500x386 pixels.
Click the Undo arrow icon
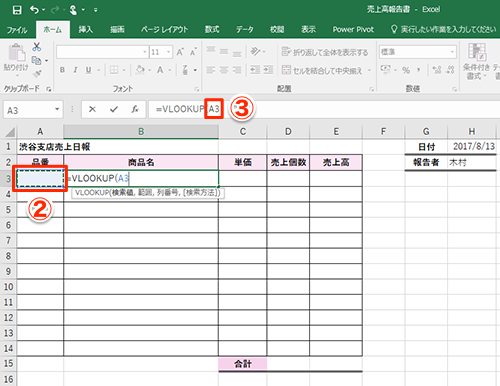click(35, 10)
